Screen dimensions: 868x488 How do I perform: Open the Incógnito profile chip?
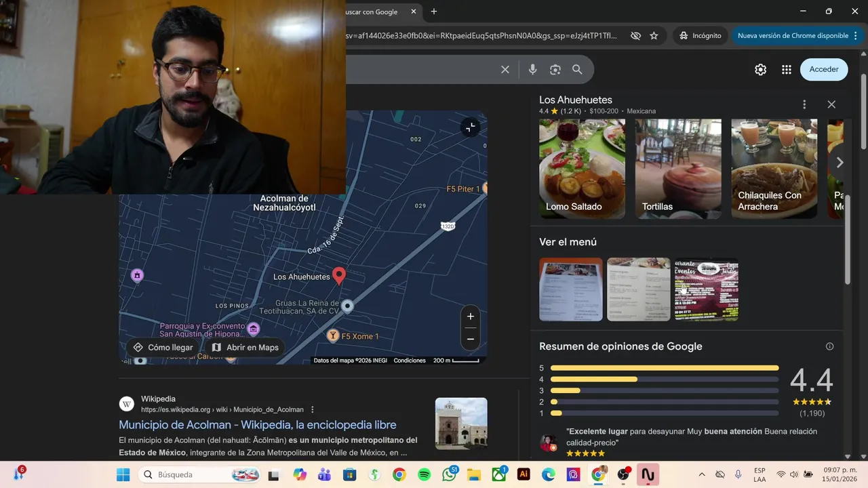pos(701,35)
